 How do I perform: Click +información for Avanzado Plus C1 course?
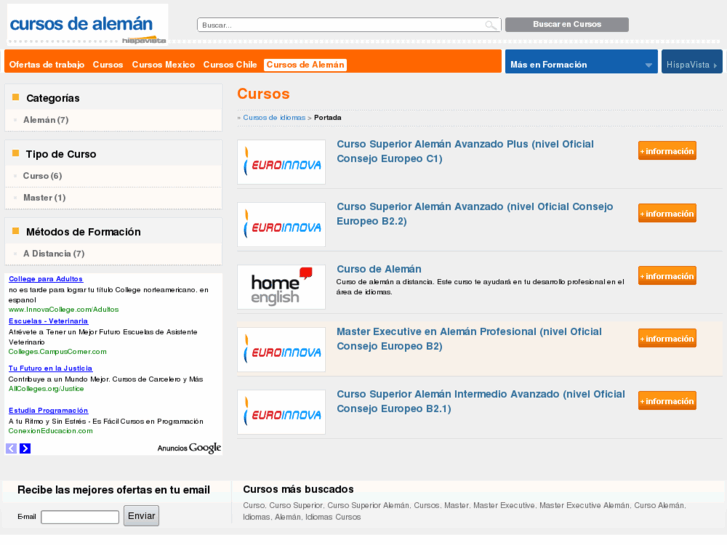click(x=667, y=151)
